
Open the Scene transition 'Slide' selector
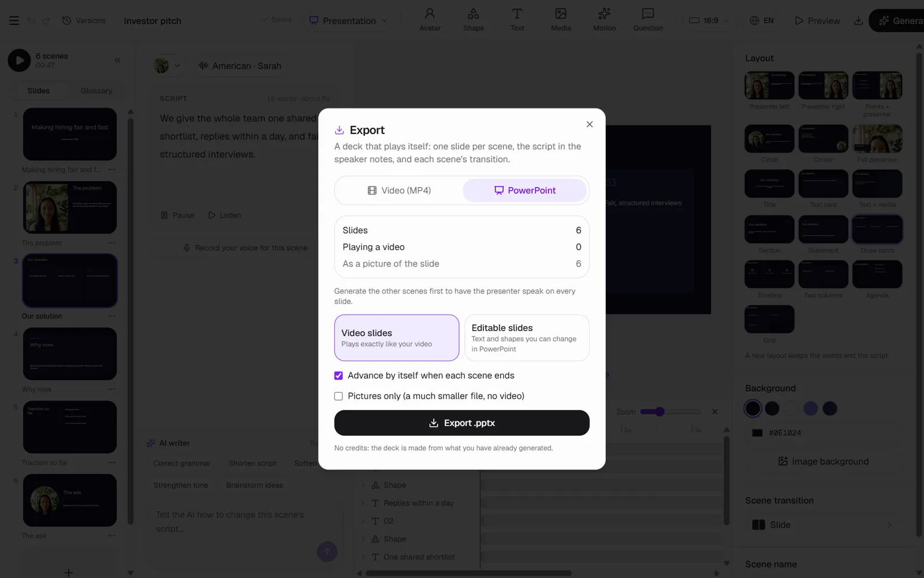point(824,525)
